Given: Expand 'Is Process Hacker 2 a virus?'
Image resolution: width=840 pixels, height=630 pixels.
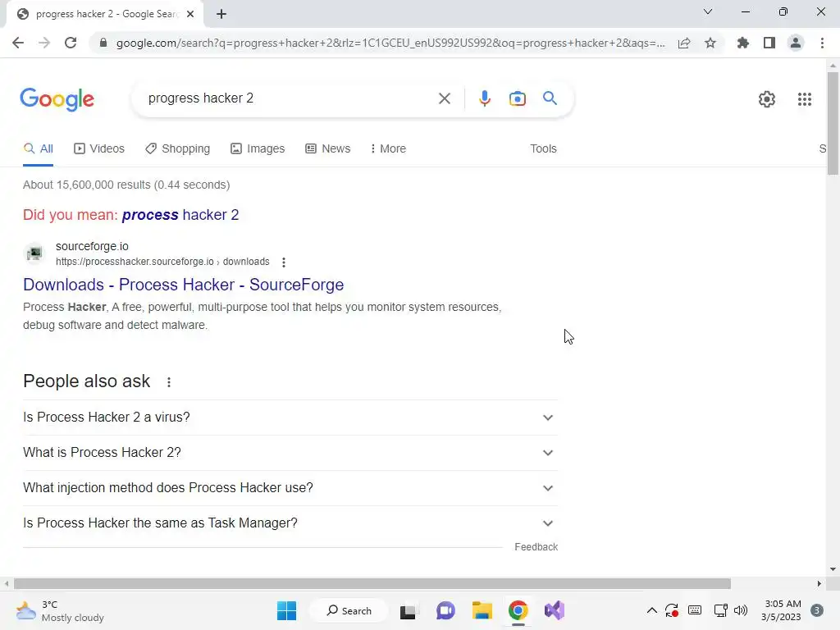Looking at the screenshot, I should tap(290, 418).
